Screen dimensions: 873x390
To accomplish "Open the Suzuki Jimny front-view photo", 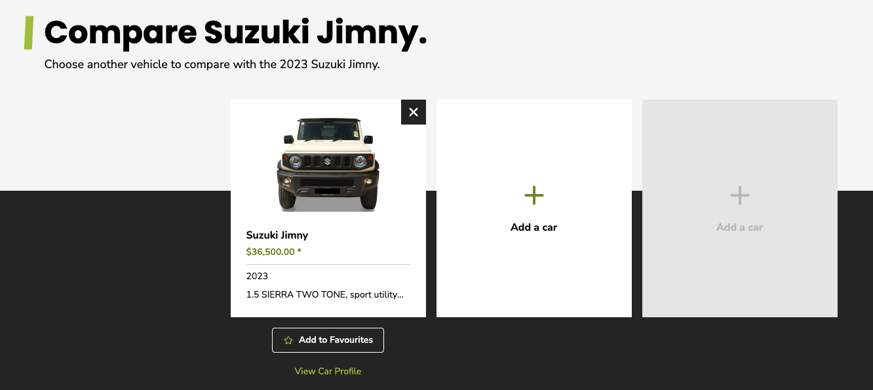I will click(x=328, y=164).
